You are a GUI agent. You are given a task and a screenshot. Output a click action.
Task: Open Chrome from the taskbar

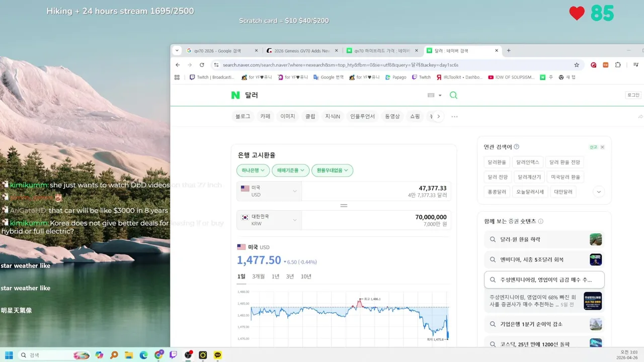(x=158, y=355)
